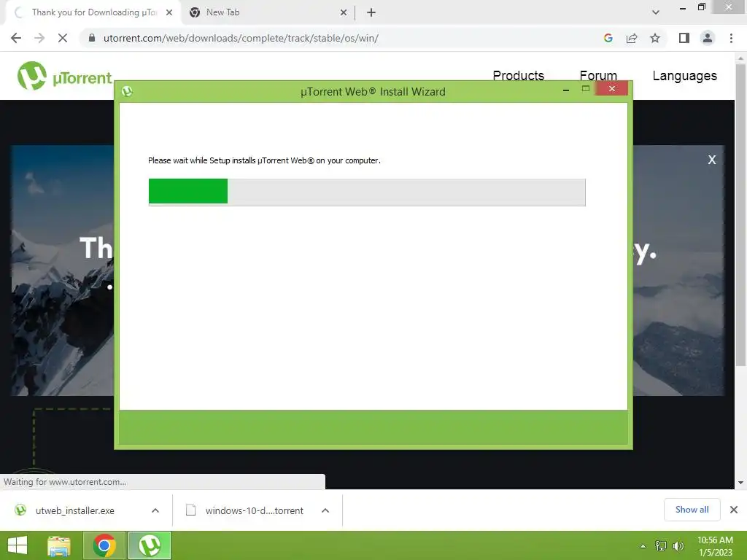Click the scrollbar down arrow
This screenshot has width=747, height=560.
[740, 483]
